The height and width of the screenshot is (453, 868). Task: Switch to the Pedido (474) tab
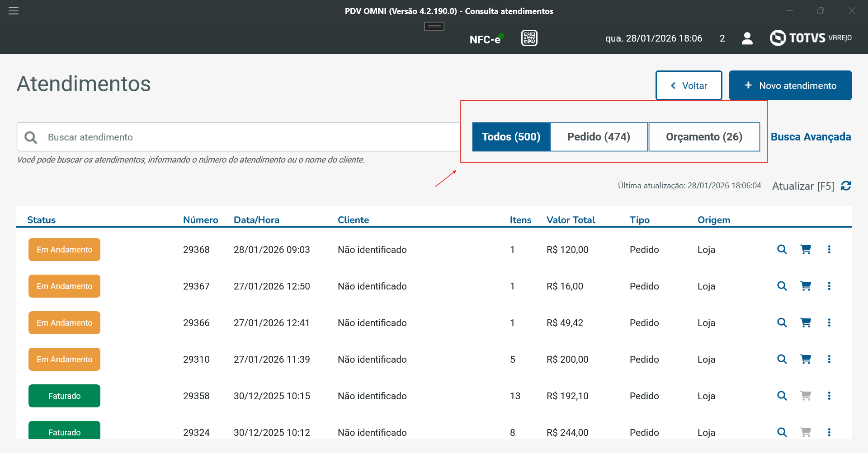tap(599, 137)
